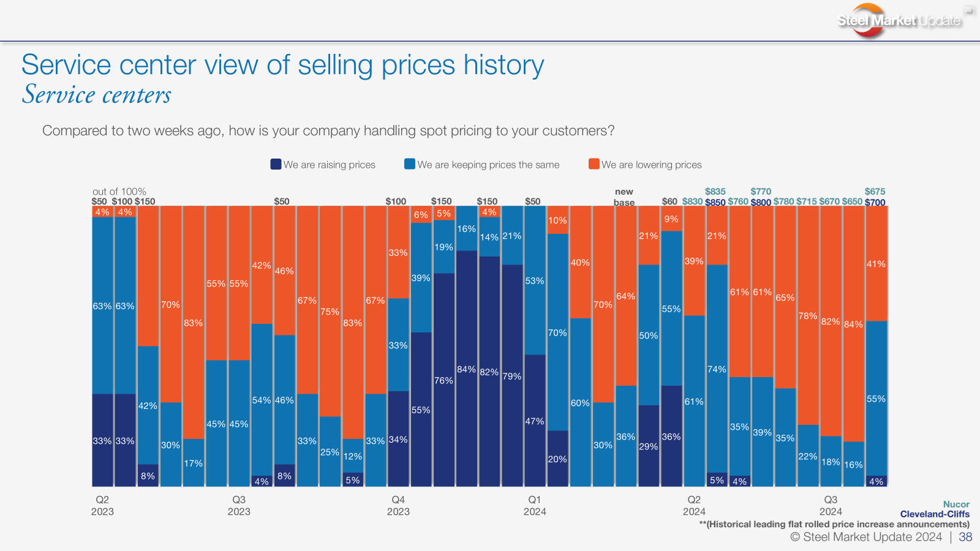Click the "new base" annotation above the bars

point(624,197)
